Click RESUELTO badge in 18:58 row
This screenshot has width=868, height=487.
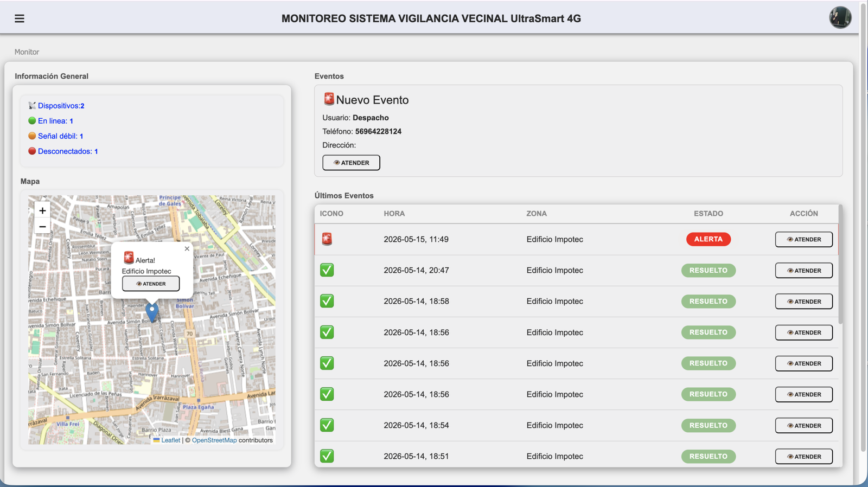pyautogui.click(x=709, y=301)
